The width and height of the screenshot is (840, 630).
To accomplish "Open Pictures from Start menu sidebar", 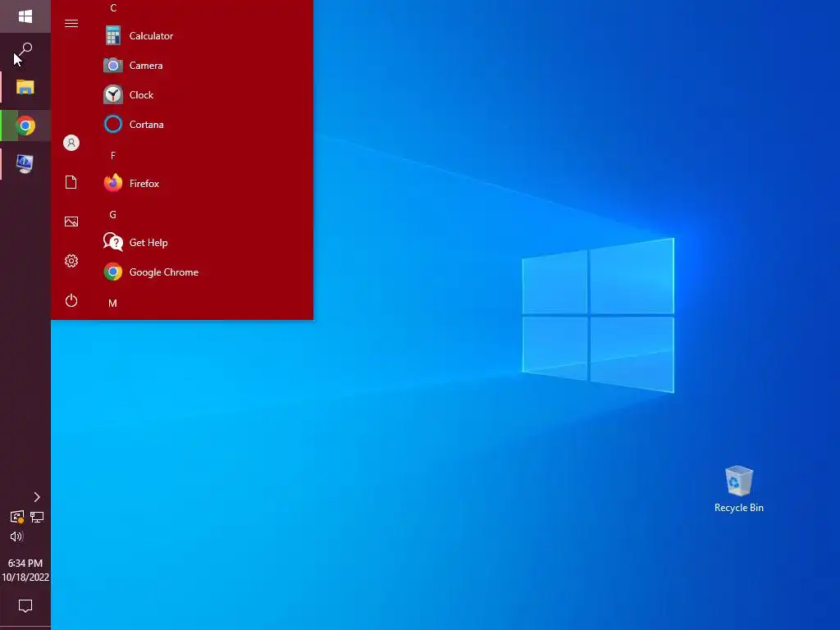I will coord(71,221).
